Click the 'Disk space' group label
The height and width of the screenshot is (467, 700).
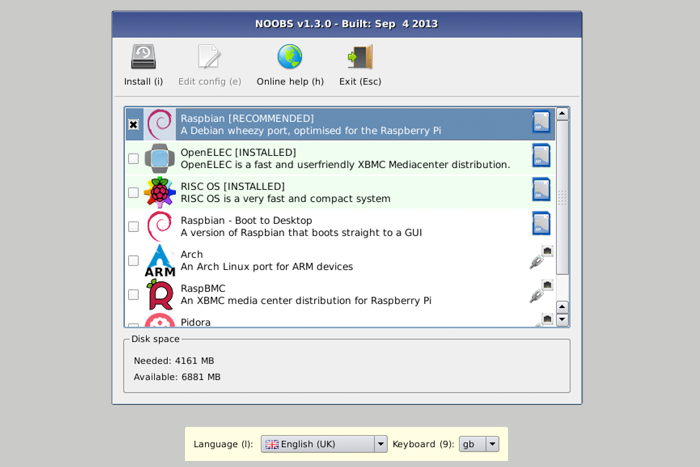click(155, 339)
